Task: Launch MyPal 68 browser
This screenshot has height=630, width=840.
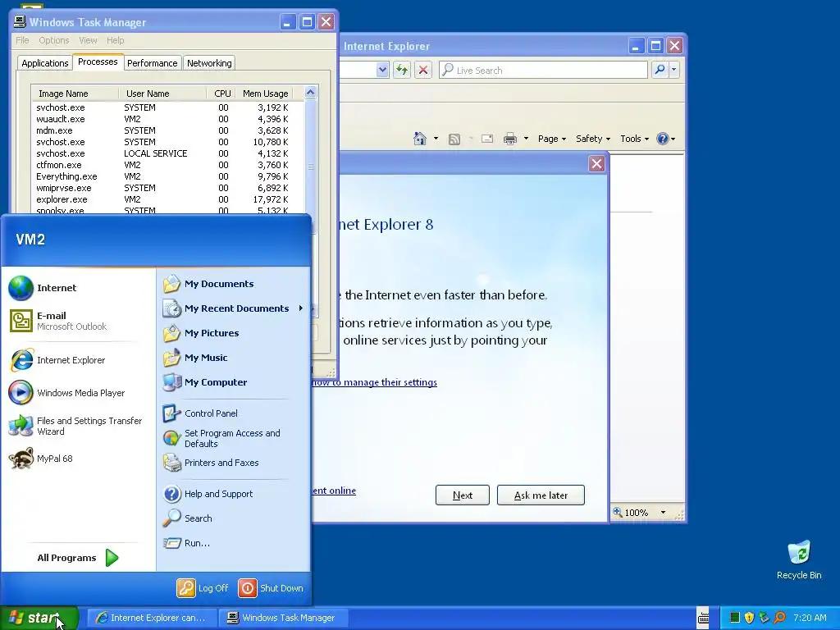Action: coord(41,459)
